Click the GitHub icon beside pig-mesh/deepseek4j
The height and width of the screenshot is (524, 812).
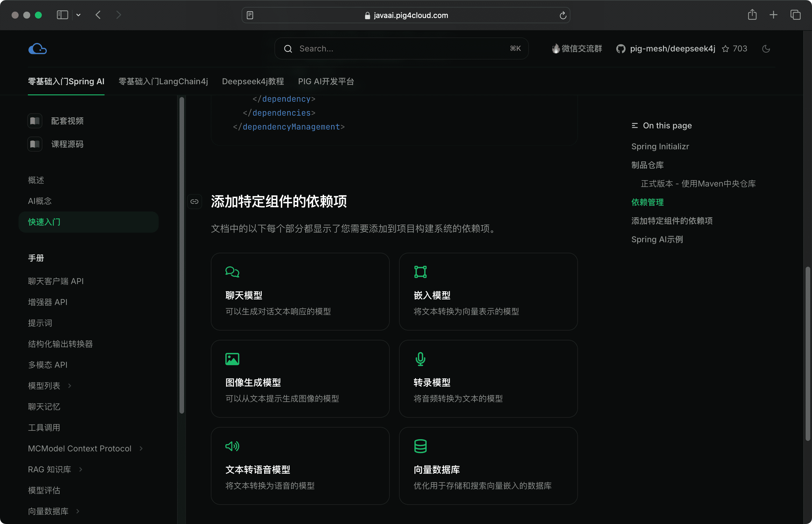(x=621, y=49)
